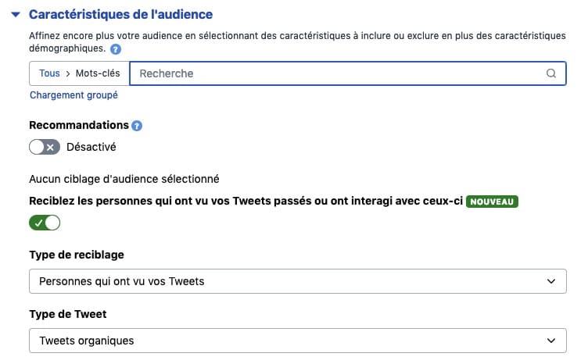Screen dimensions: 588x364
Task: Click the 'Désactivé' label next to toggle
Action: pos(91,146)
